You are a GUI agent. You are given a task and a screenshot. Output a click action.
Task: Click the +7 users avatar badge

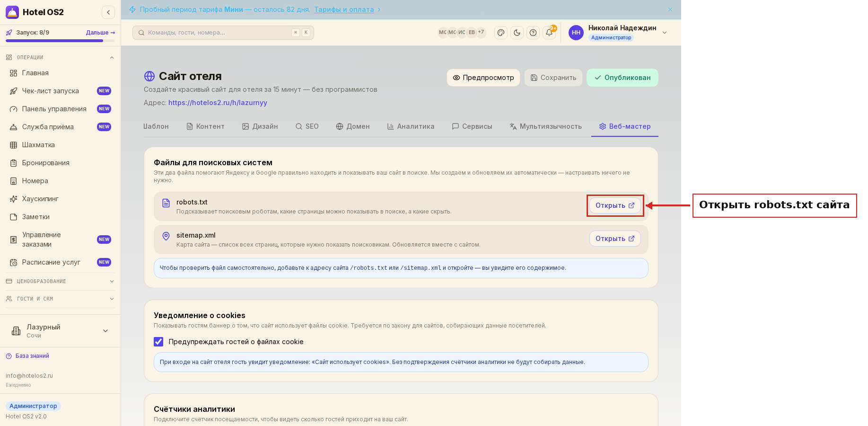tap(481, 32)
